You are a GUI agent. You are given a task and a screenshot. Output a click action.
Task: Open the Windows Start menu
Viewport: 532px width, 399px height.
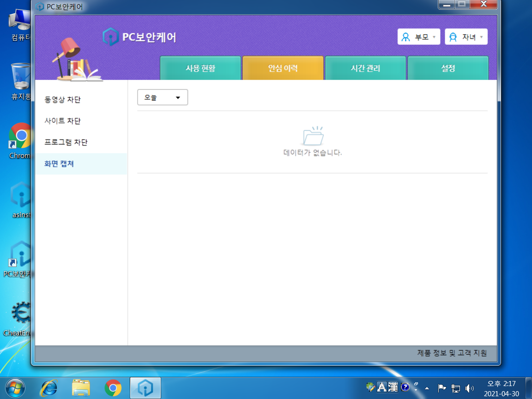(15, 388)
